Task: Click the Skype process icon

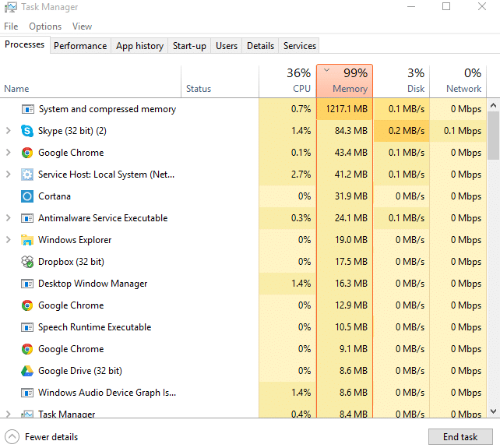Action: (x=27, y=131)
